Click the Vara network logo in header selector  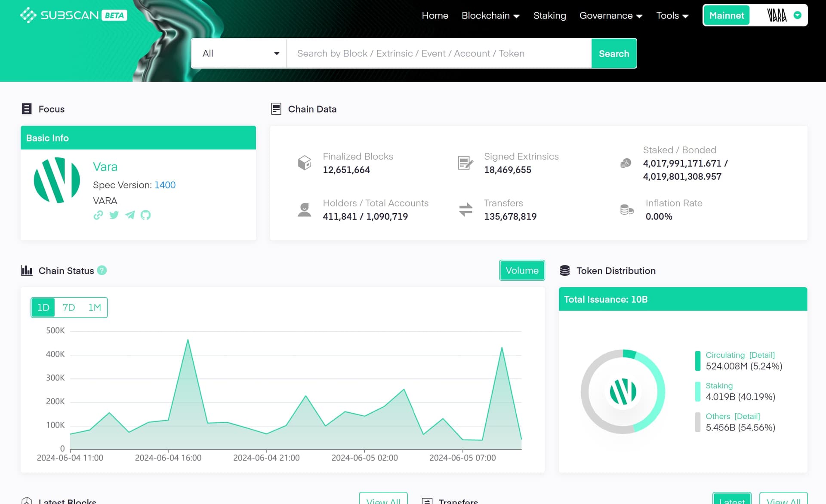[777, 15]
